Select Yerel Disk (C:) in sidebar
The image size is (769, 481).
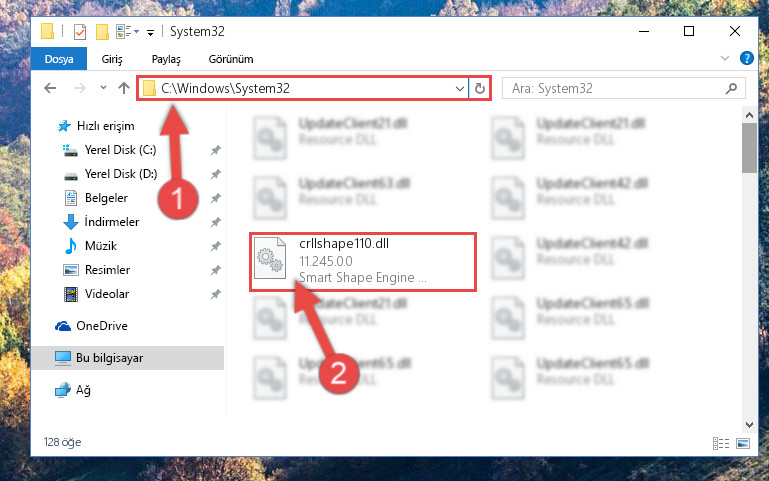tap(120, 150)
